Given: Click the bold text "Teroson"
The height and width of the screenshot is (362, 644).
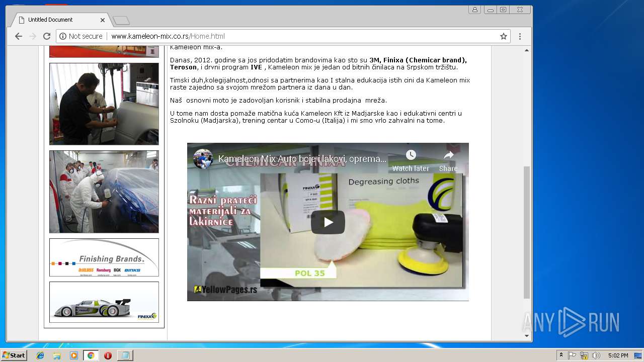Looking at the screenshot, I should point(183,67).
